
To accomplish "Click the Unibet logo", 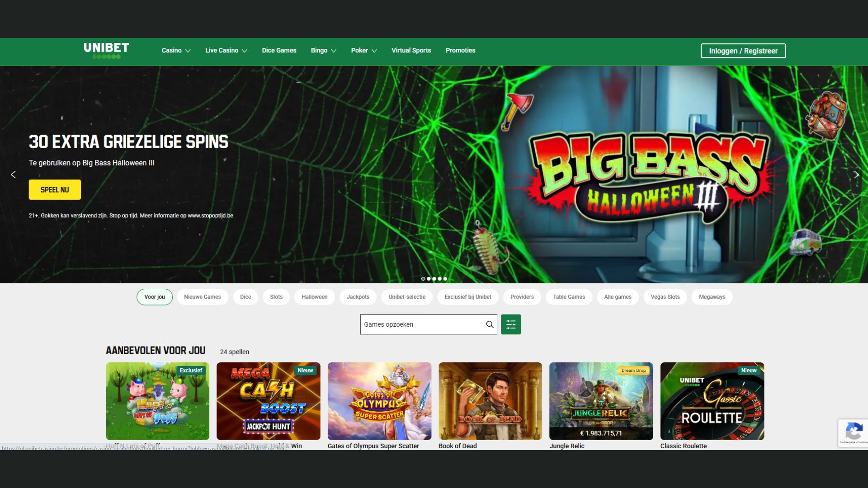I will point(105,50).
